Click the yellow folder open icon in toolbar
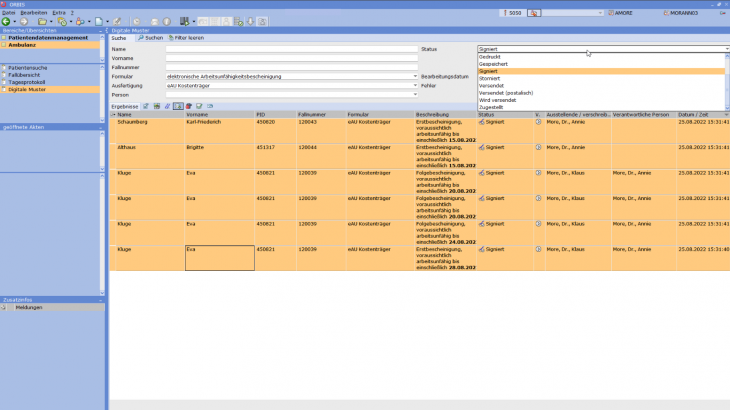The width and height of the screenshot is (730, 410). click(x=42, y=21)
